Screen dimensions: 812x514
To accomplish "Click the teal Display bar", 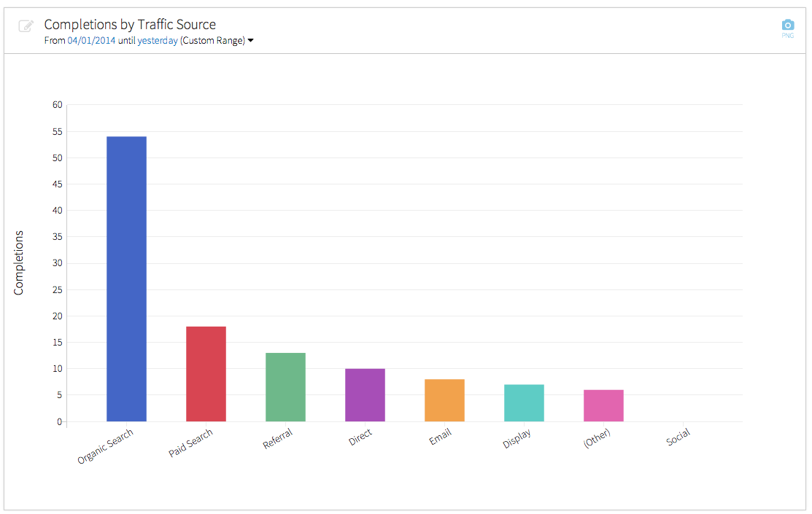I will point(524,402).
